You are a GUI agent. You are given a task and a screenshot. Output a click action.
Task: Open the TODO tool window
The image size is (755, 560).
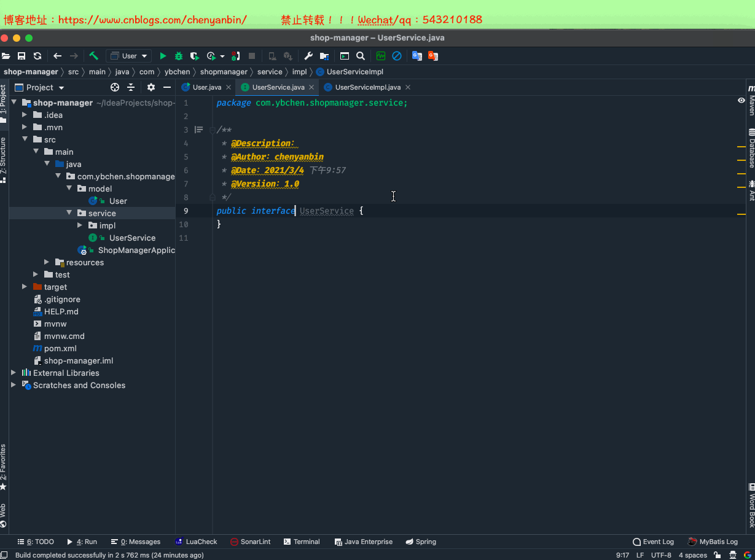click(x=36, y=542)
